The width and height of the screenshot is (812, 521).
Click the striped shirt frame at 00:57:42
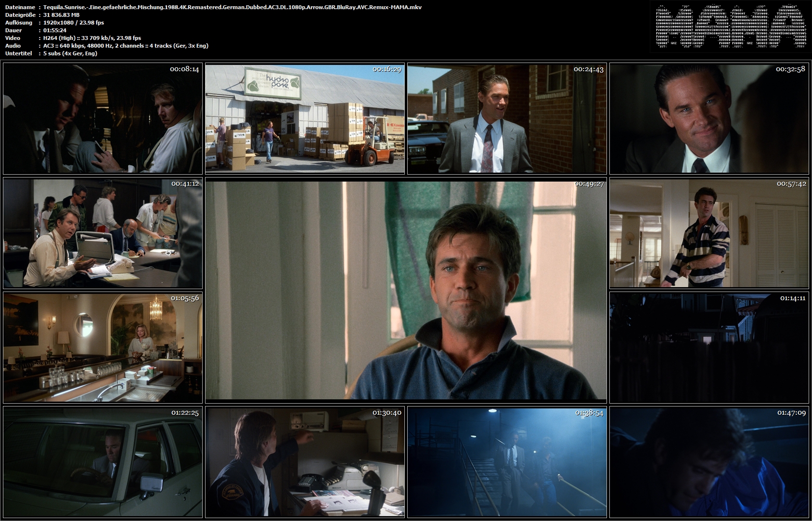click(x=709, y=233)
